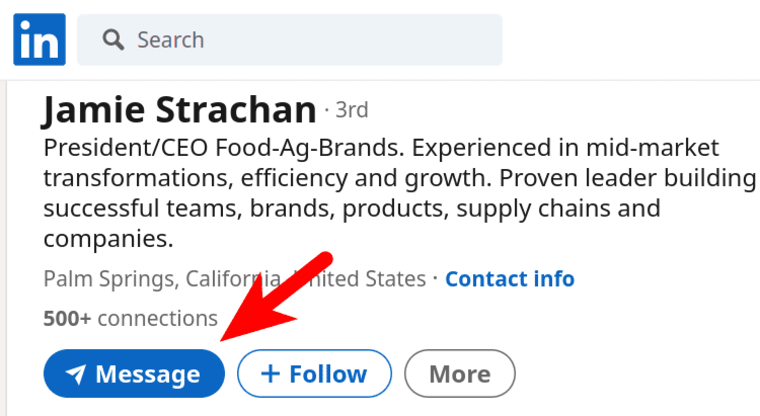The height and width of the screenshot is (416, 760).
Task: Send a message with the Message button
Action: pos(134,373)
